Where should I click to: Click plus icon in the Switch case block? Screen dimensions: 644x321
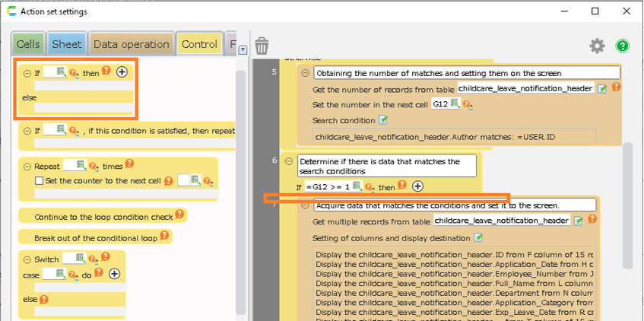coord(114,274)
